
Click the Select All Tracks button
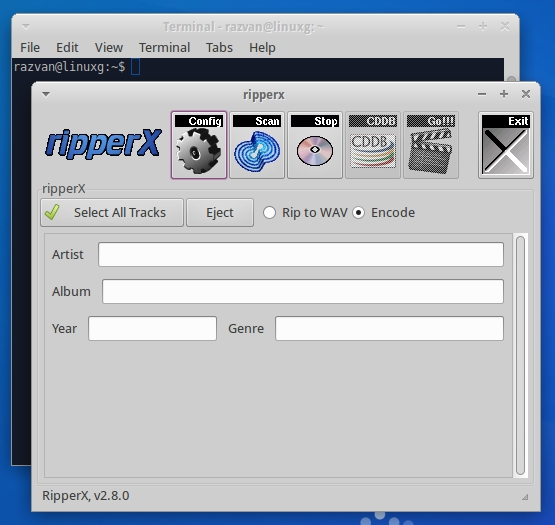[112, 212]
